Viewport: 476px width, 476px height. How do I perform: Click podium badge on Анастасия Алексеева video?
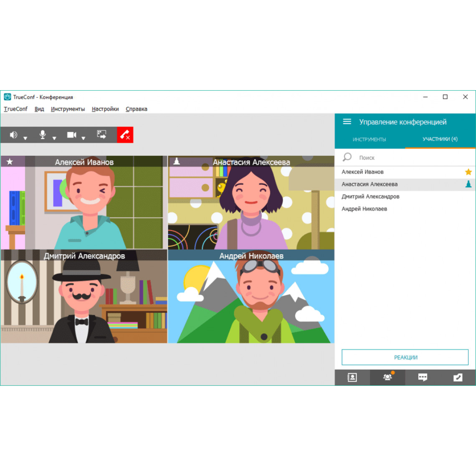pos(177,162)
